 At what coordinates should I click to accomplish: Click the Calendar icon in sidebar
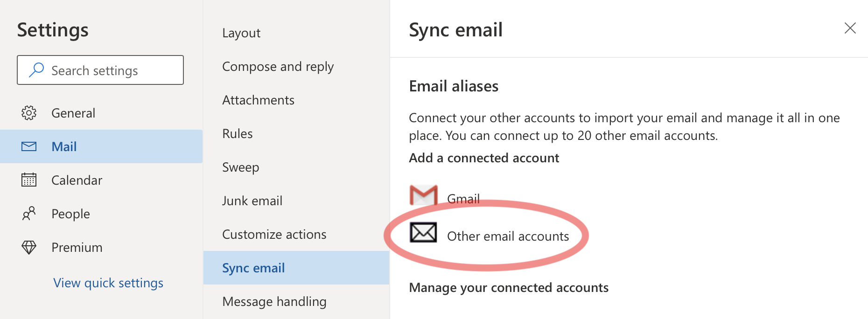click(29, 180)
